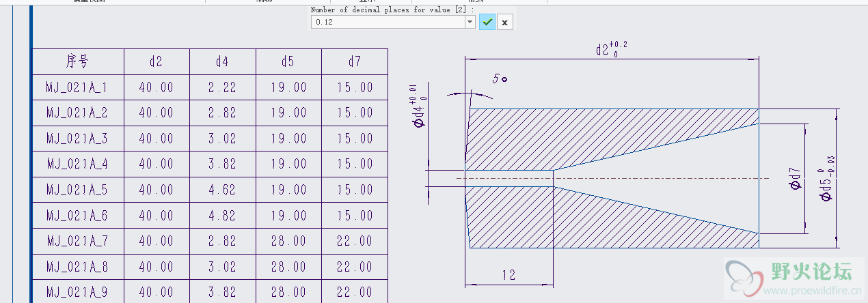The width and height of the screenshot is (868, 303).
Task: Click d4 value 2.22 in MJ_021A_1 row
Action: coord(223,87)
